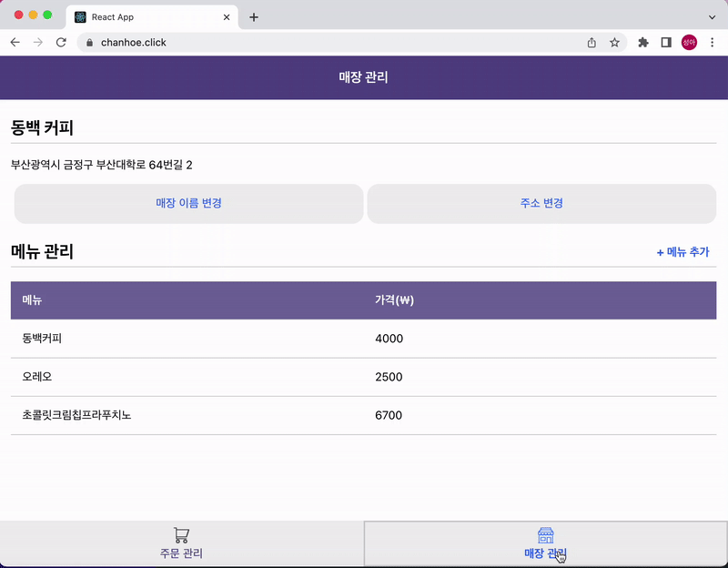Image resolution: width=728 pixels, height=568 pixels.
Task: Open a new tab with plus button
Action: (x=254, y=17)
